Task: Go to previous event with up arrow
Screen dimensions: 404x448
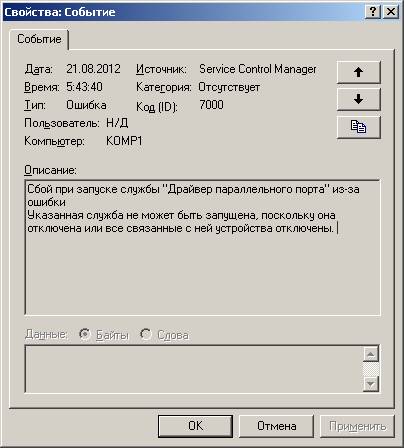Action: point(358,72)
